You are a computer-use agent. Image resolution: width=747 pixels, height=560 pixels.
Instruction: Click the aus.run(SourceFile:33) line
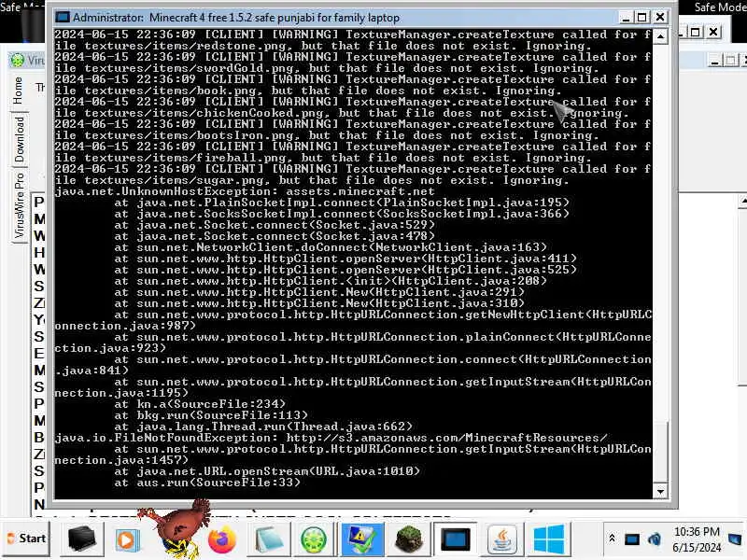(207, 483)
